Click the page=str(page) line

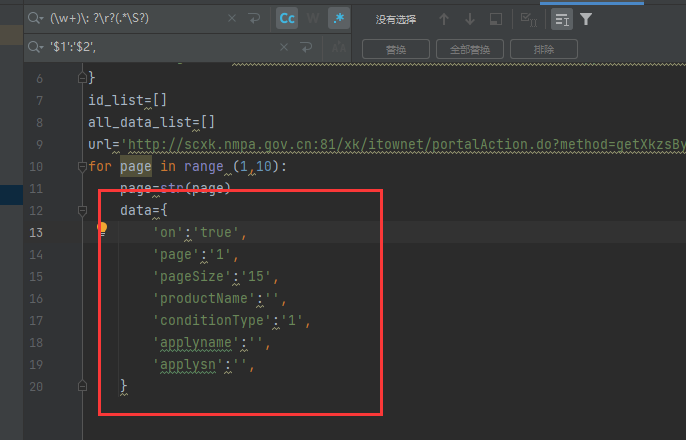click(x=175, y=189)
